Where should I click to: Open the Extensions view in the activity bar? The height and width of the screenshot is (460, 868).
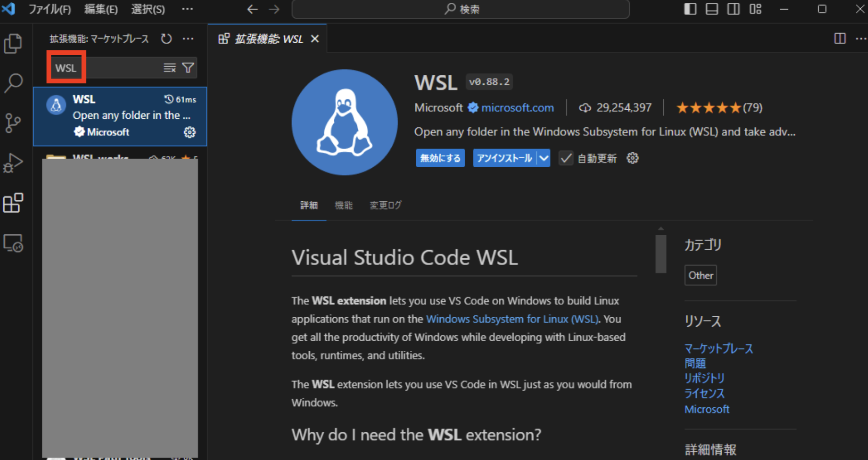pos(13,203)
